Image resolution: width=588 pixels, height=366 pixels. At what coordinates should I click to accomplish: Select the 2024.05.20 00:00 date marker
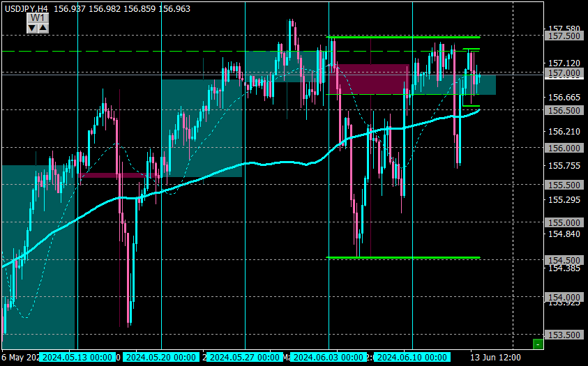[161, 358]
